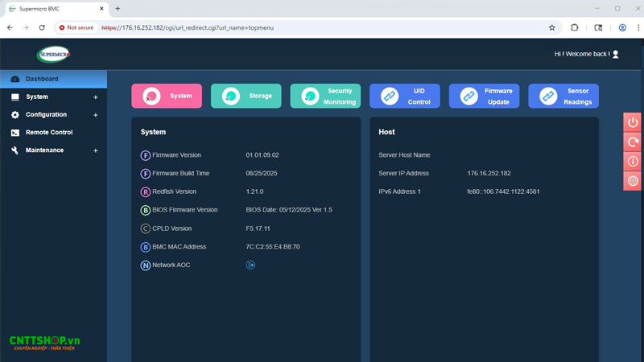This screenshot has height=362, width=644.
Task: Open the info icon on right sidebar
Action: click(x=633, y=162)
